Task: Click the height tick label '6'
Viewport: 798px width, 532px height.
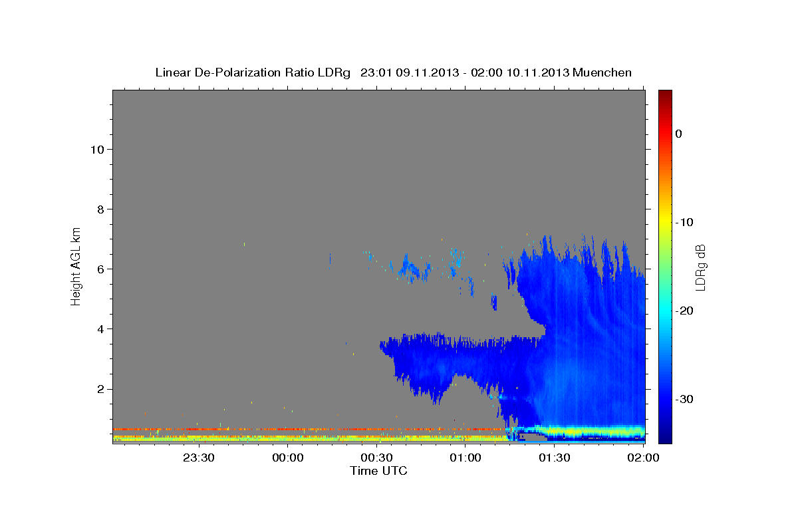Action: click(99, 269)
